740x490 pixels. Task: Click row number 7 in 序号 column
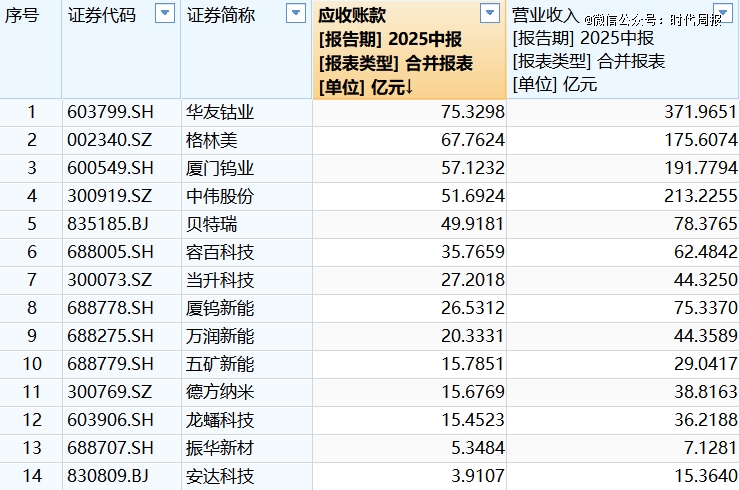click(x=31, y=280)
